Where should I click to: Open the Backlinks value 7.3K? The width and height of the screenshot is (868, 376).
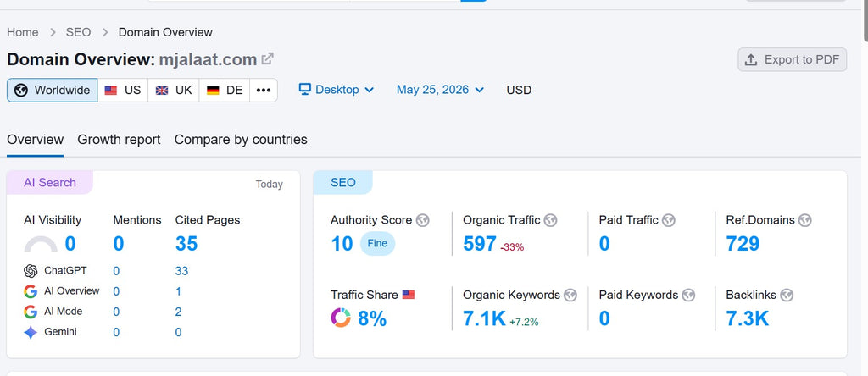pyautogui.click(x=748, y=319)
